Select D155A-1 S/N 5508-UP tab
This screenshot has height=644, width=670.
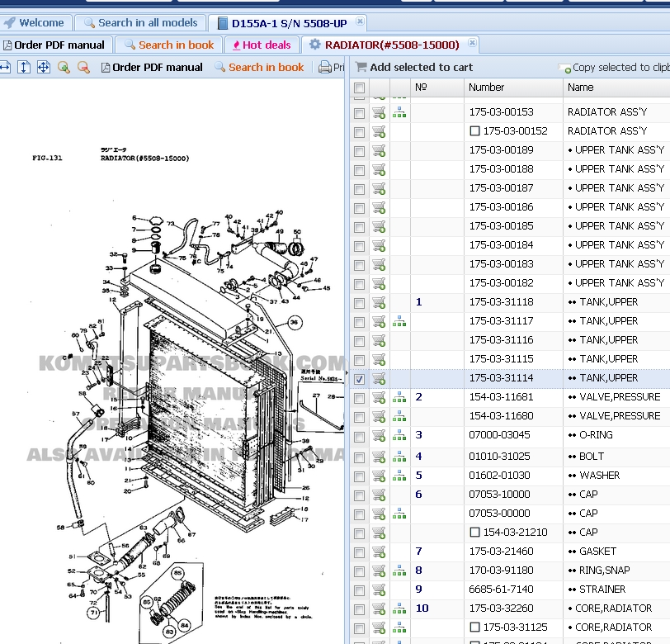289,23
